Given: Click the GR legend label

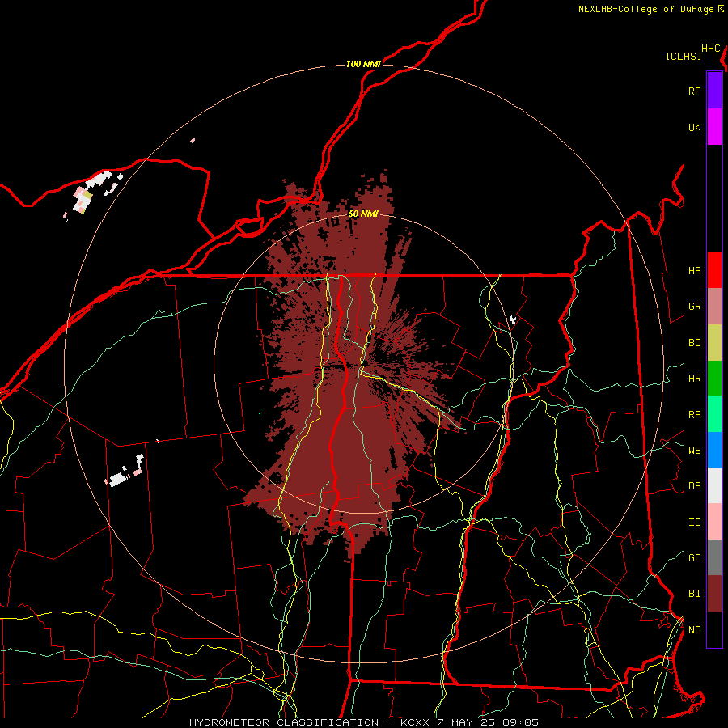Looking at the screenshot, I should click(694, 306).
